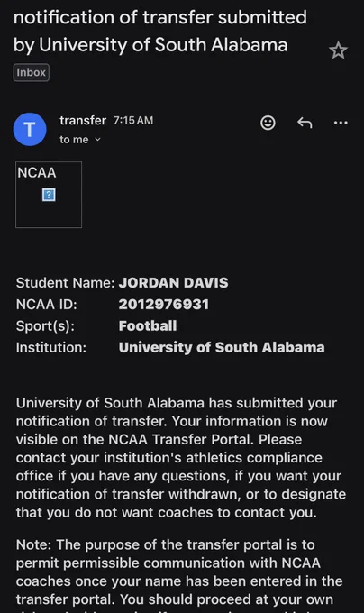The width and height of the screenshot is (364, 613).
Task: Tap the 7:15 AM timestamp
Action: tap(133, 121)
